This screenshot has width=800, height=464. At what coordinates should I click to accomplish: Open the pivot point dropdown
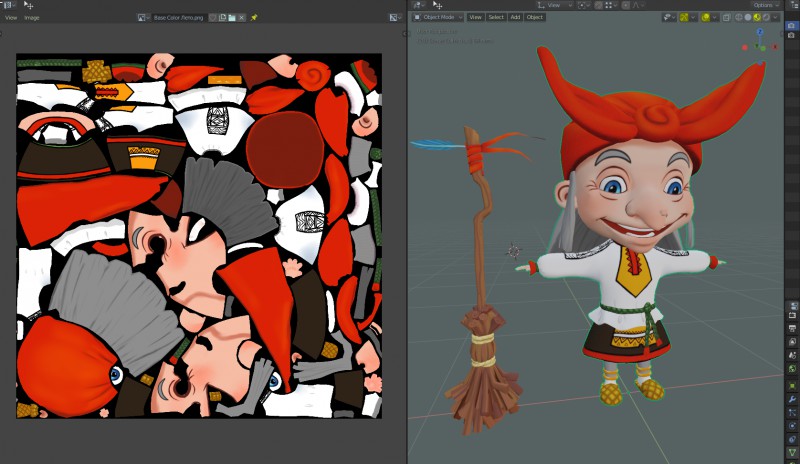click(585, 5)
